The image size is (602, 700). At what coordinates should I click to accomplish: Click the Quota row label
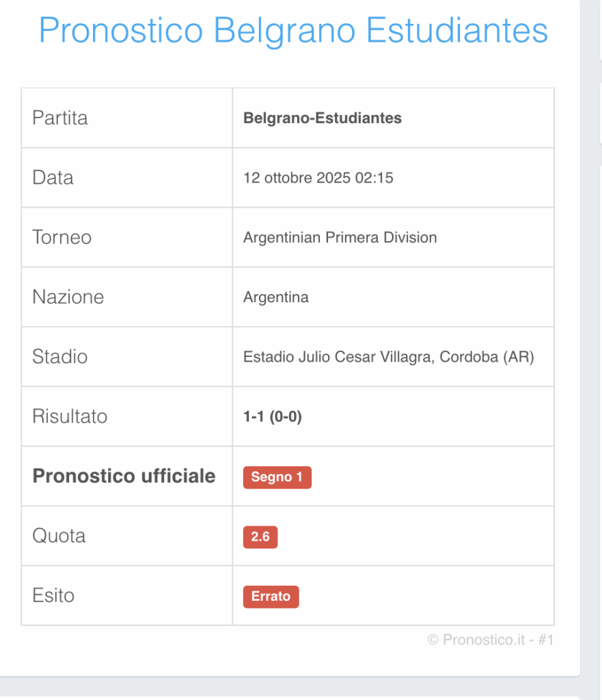tap(59, 536)
